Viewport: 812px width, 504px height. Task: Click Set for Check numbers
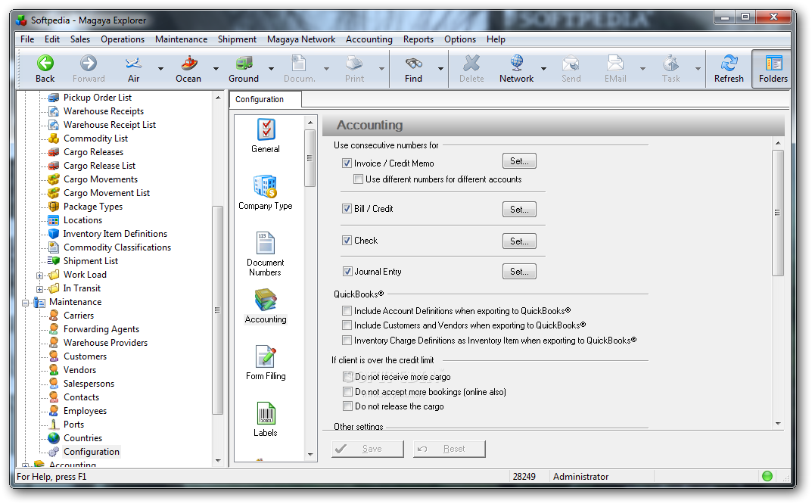[519, 241]
